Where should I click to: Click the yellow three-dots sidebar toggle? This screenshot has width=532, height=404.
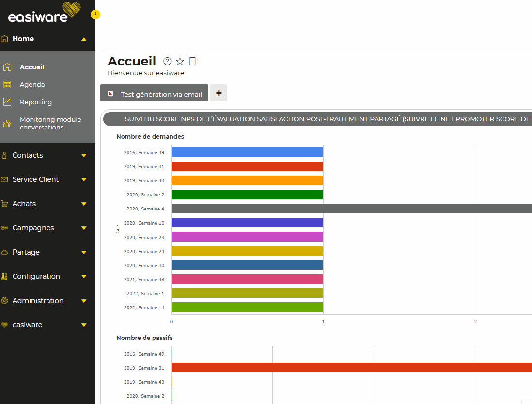click(x=95, y=15)
